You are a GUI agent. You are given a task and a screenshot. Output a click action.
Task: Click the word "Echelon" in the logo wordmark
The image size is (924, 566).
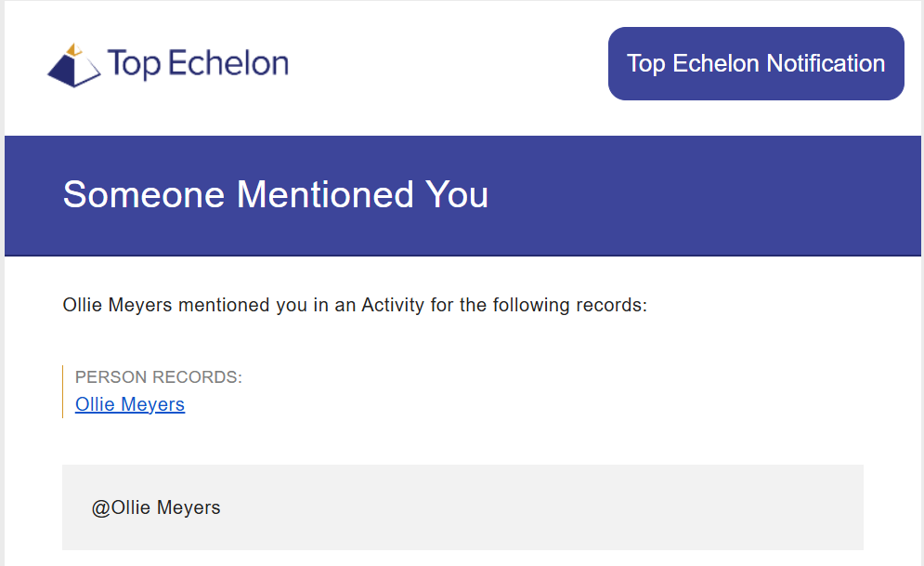point(228,62)
